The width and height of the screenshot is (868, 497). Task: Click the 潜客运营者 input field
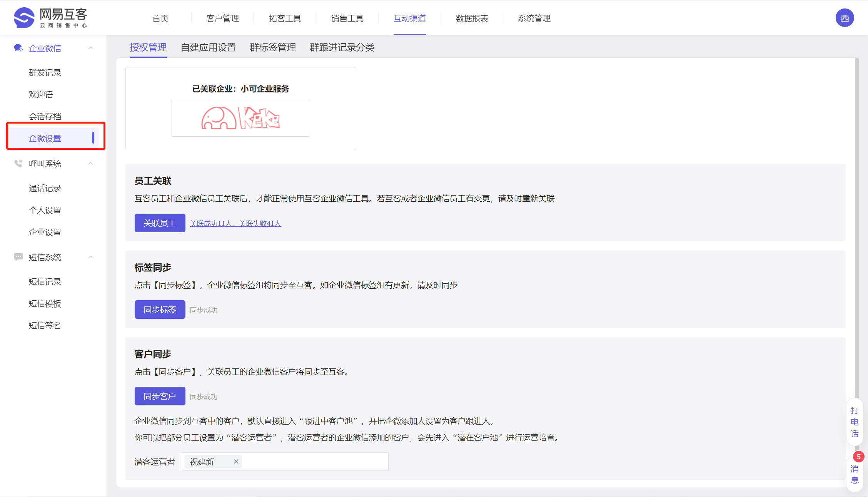(284, 461)
